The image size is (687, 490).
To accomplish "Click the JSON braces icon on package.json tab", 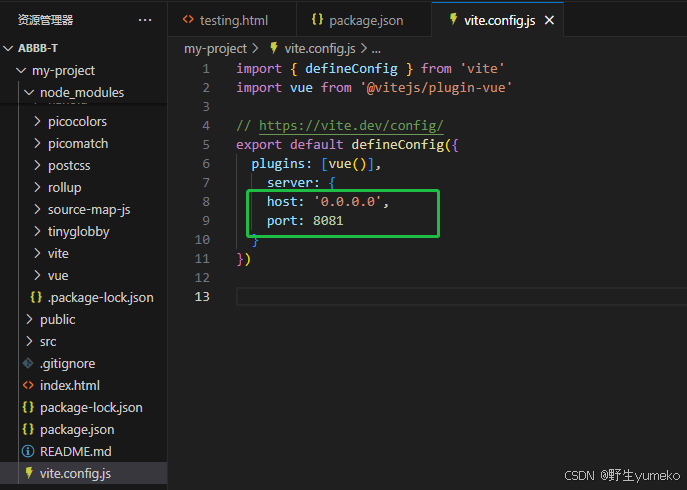I will click(x=317, y=19).
